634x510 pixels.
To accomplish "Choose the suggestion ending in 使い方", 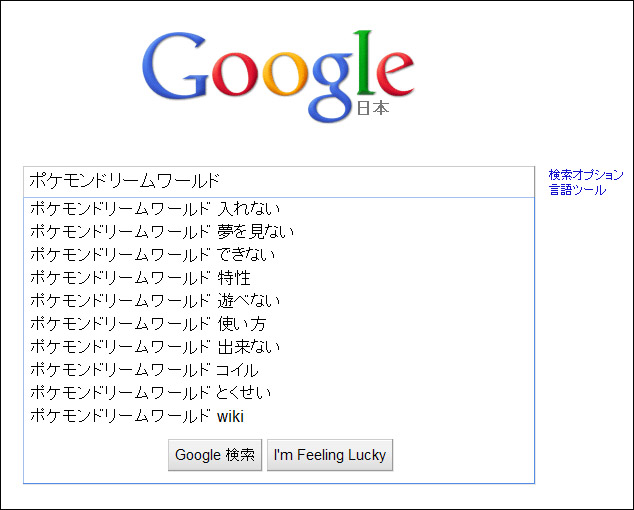I will point(148,324).
